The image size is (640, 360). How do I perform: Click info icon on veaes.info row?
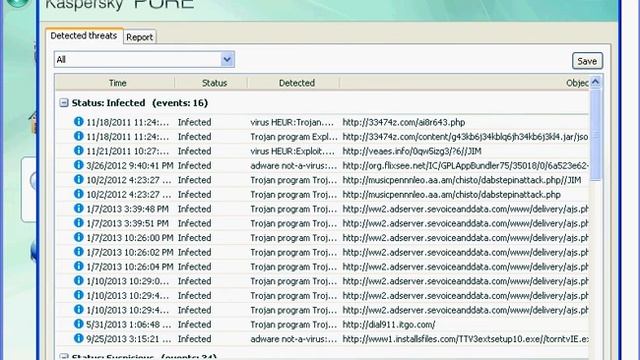click(78, 151)
